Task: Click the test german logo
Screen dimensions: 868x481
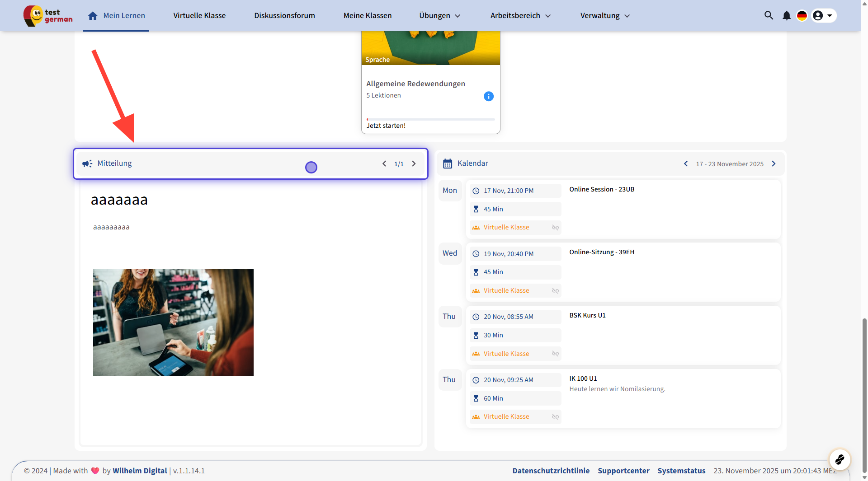Action: (x=48, y=16)
